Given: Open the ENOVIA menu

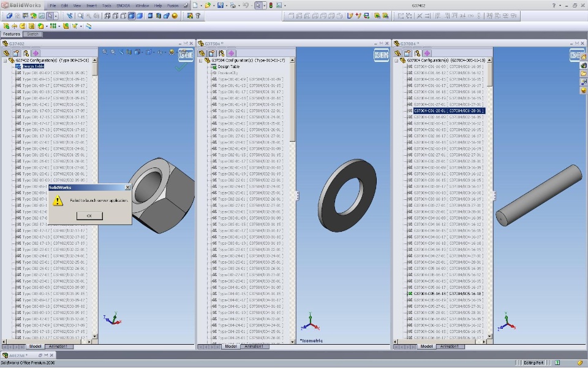Looking at the screenshot, I should tap(123, 6).
